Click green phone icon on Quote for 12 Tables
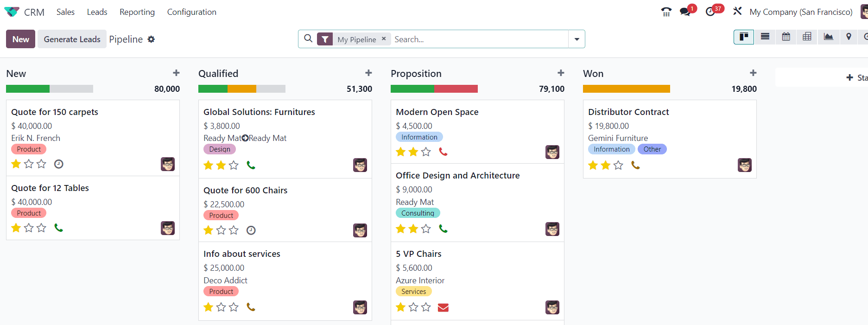Screen dimensions: 868x325 pyautogui.click(x=58, y=228)
